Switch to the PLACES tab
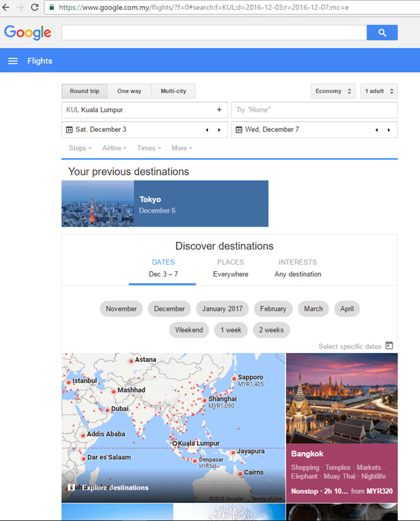Screen dimensions: 420x521 (231, 268)
